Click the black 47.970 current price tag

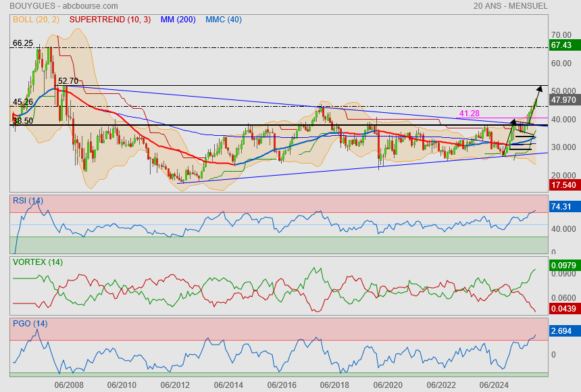(x=563, y=99)
